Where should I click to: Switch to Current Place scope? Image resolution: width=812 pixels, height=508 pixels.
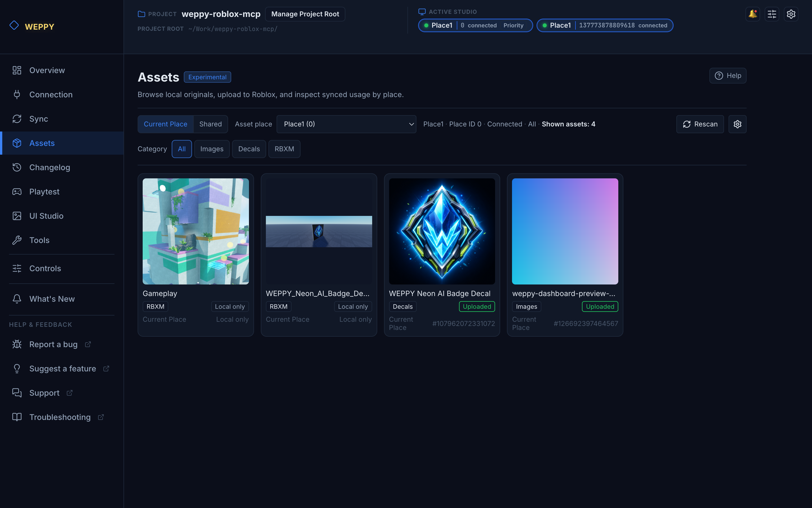click(x=166, y=124)
